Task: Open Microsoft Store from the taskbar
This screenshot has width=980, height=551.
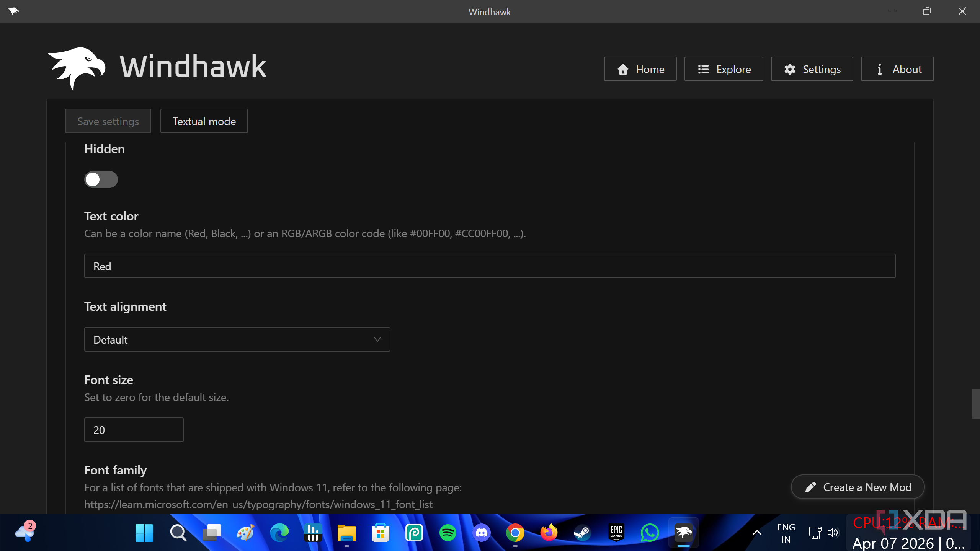Action: pyautogui.click(x=380, y=533)
